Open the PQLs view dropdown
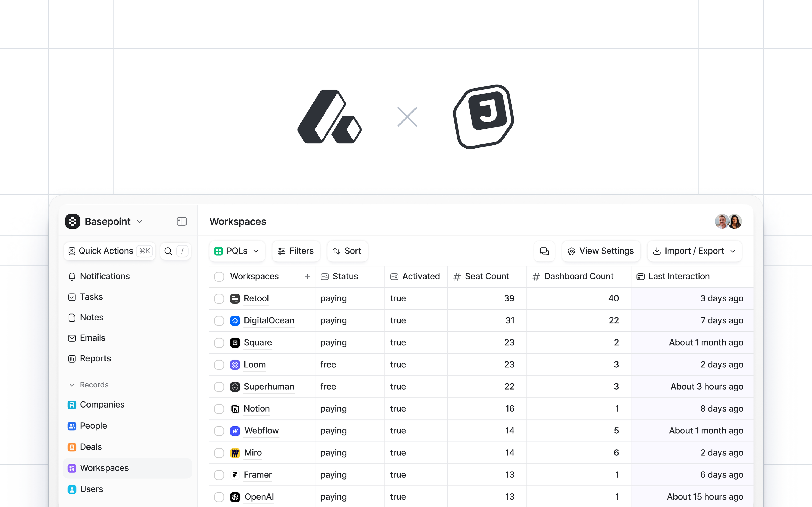The width and height of the screenshot is (812, 507). [x=237, y=251]
